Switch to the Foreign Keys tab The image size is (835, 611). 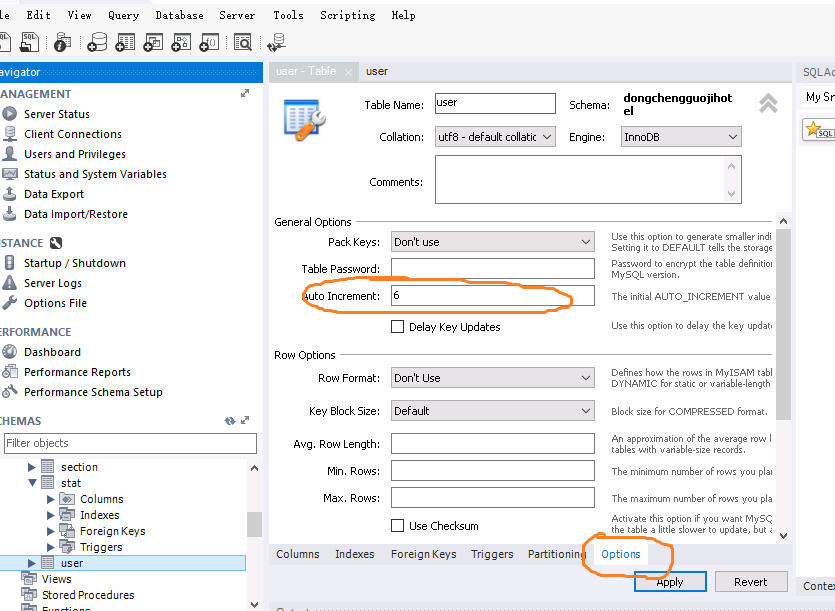423,554
